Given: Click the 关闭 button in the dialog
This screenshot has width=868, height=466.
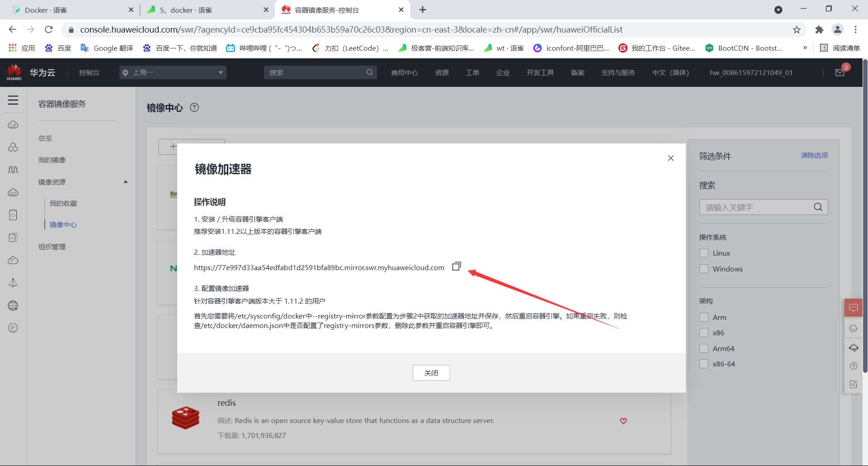Looking at the screenshot, I should pos(431,373).
